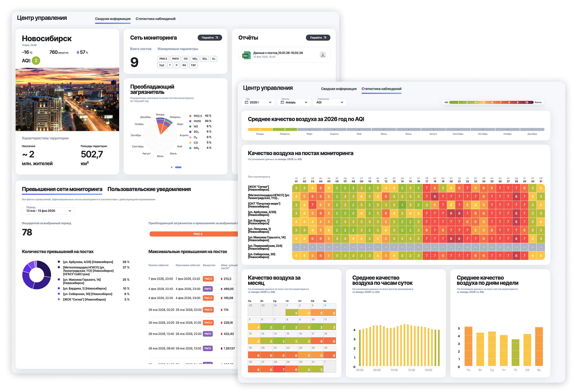Click the green AQI 2 badge
The image size is (577, 392).
(36, 60)
